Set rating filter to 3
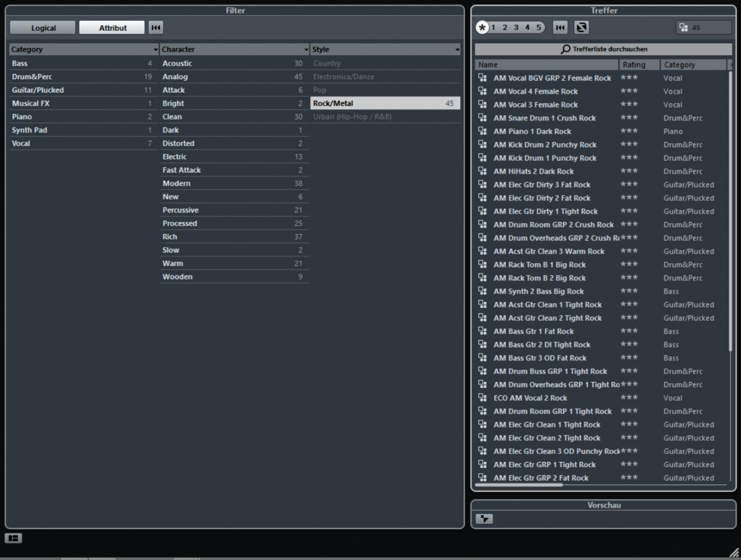The height and width of the screenshot is (560, 741). point(516,27)
